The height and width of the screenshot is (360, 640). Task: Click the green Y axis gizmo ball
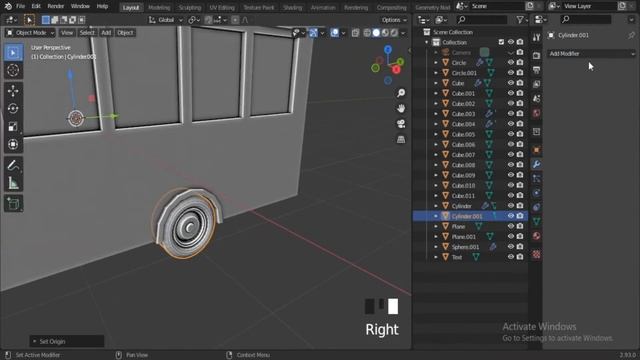[x=400, y=62]
